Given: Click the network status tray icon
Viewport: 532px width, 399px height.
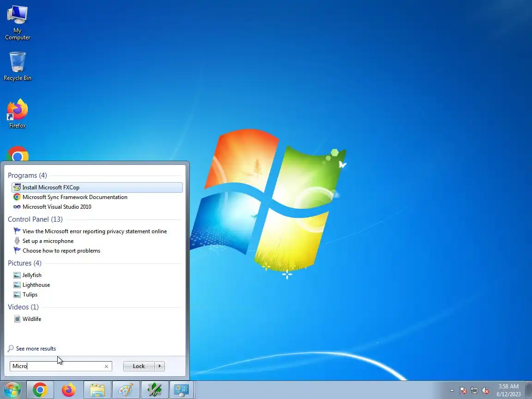Looking at the screenshot, I should coord(474,391).
